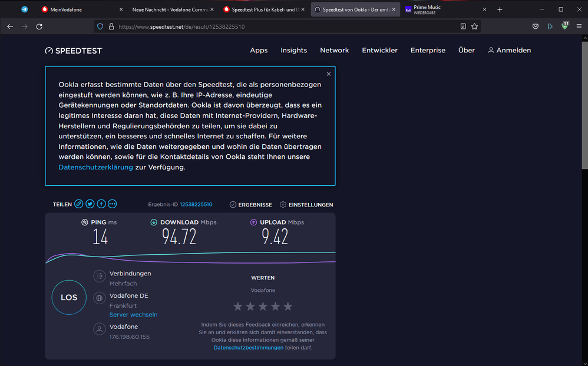Viewport: 588px width, 366px height.
Task: Open additional sharing options via ellipsis icon
Action: tap(112, 204)
